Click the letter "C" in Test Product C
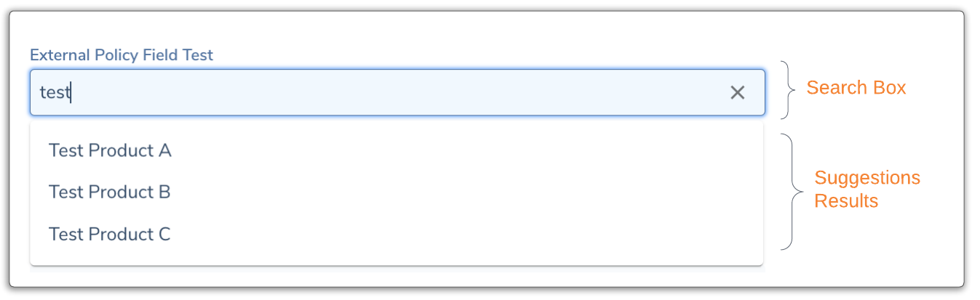 pos(164,234)
